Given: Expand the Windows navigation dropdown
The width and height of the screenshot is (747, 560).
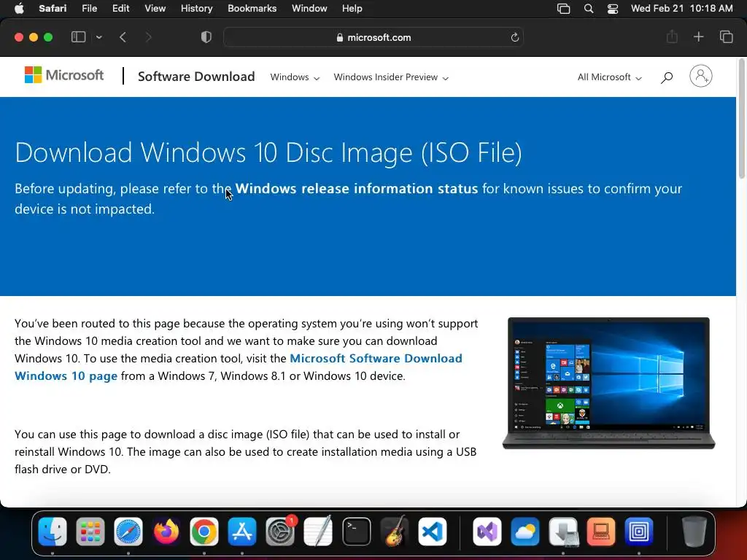Looking at the screenshot, I should [295, 77].
